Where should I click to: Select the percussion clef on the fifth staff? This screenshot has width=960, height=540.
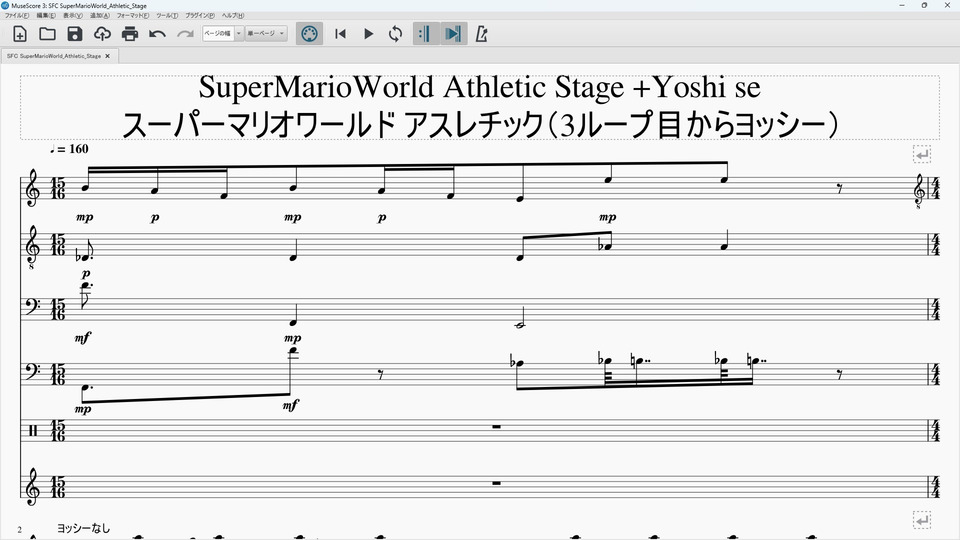click(32, 431)
